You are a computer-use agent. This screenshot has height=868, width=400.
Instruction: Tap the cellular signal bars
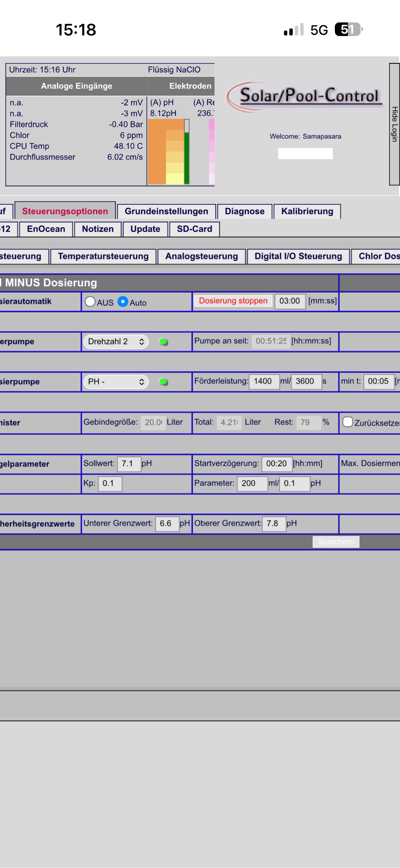(x=294, y=30)
